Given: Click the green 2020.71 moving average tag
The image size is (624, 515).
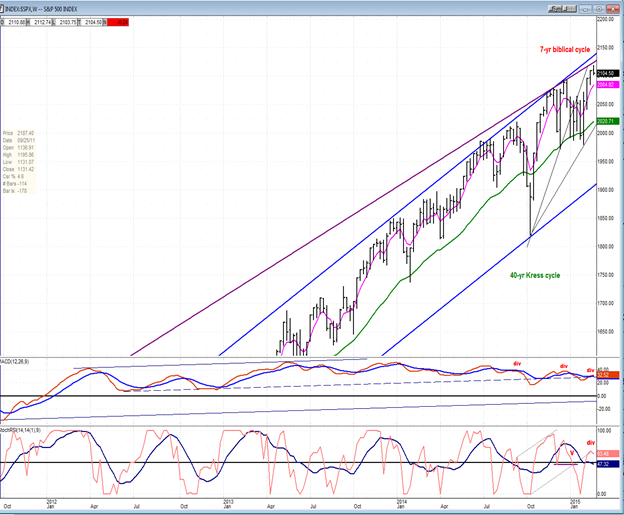Looking at the screenshot, I should pyautogui.click(x=608, y=121).
